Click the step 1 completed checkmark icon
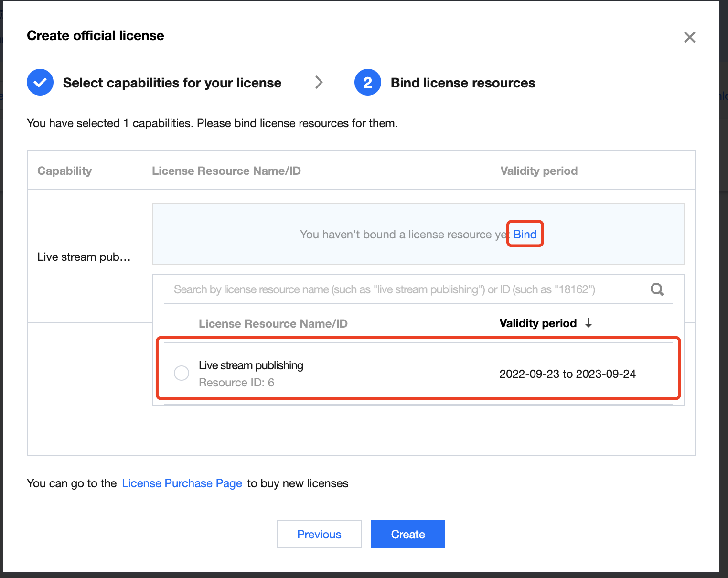Viewport: 728px width, 578px height. [40, 82]
